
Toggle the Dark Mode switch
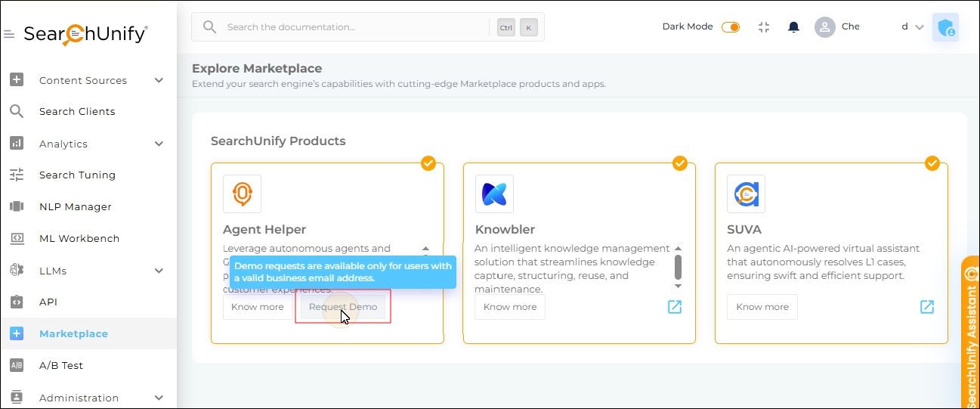(x=731, y=27)
